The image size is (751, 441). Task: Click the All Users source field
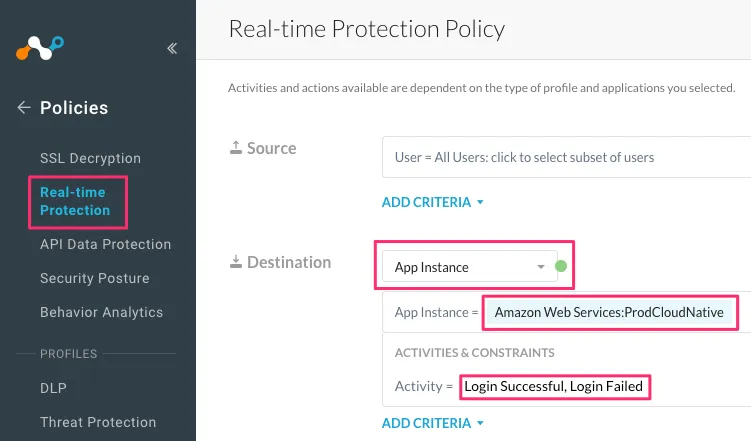pos(565,157)
